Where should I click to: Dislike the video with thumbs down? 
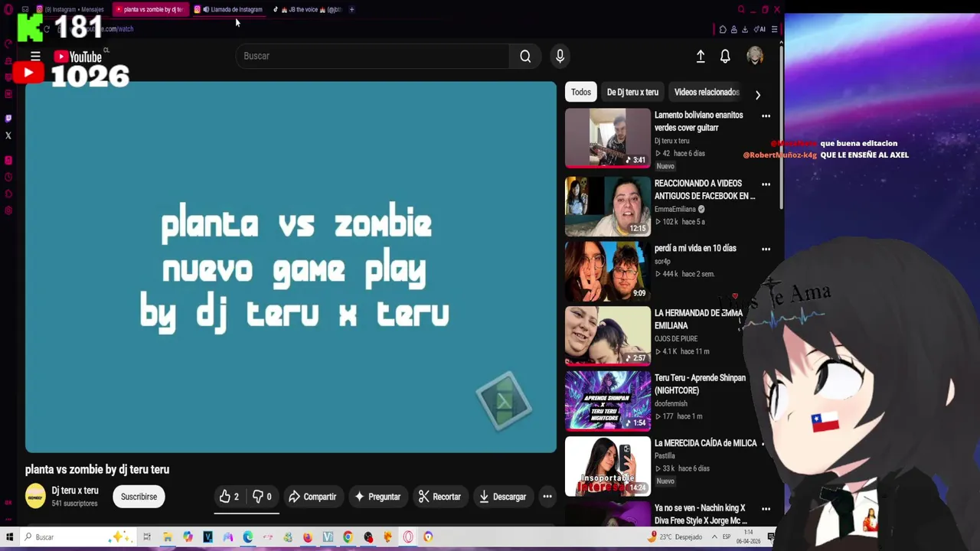261,497
